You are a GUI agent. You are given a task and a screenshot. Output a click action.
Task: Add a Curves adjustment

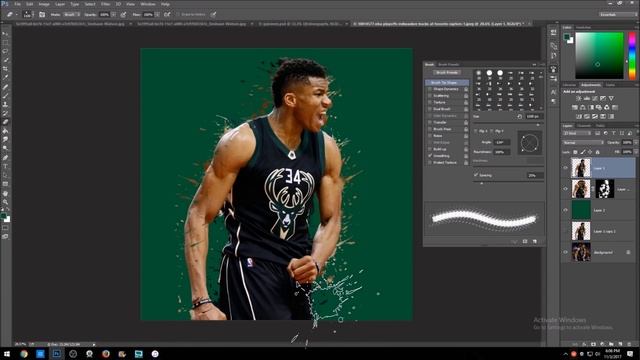595,98
